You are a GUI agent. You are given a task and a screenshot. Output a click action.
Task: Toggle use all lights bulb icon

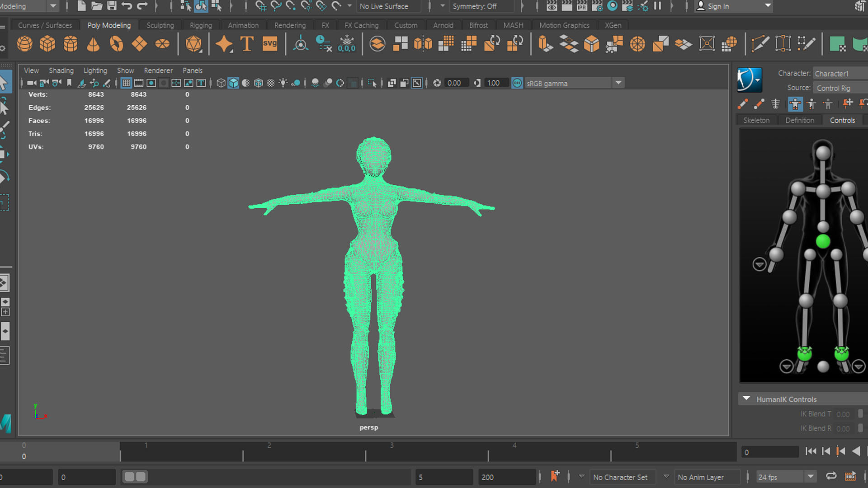[283, 83]
